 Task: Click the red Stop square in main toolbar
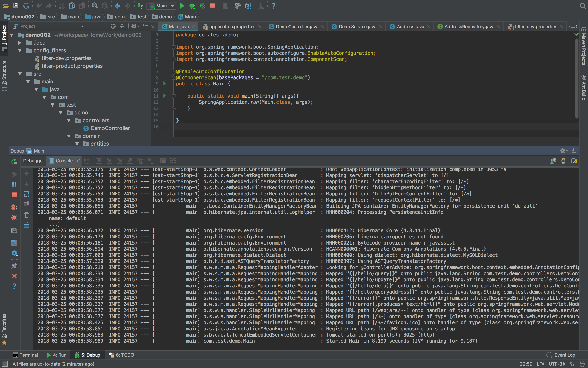[x=213, y=6]
